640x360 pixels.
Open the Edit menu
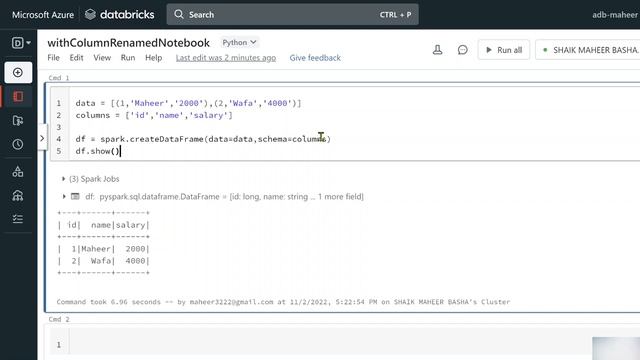tap(76, 58)
